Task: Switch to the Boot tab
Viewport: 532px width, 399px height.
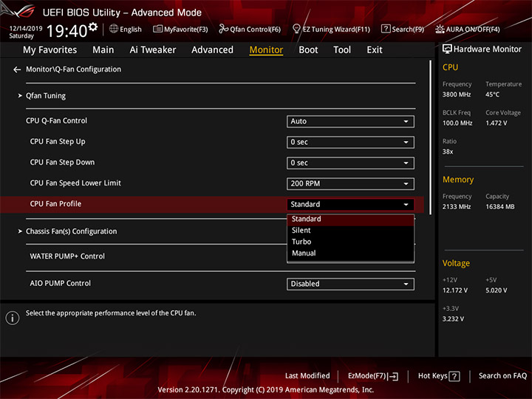Action: pos(308,50)
